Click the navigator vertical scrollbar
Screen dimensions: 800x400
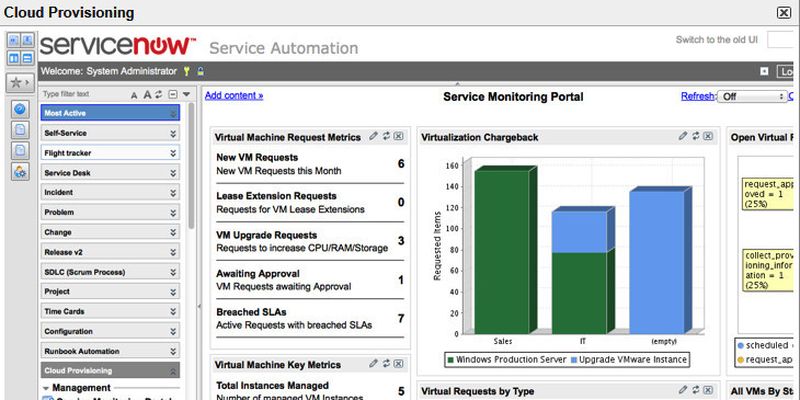pyautogui.click(x=191, y=166)
